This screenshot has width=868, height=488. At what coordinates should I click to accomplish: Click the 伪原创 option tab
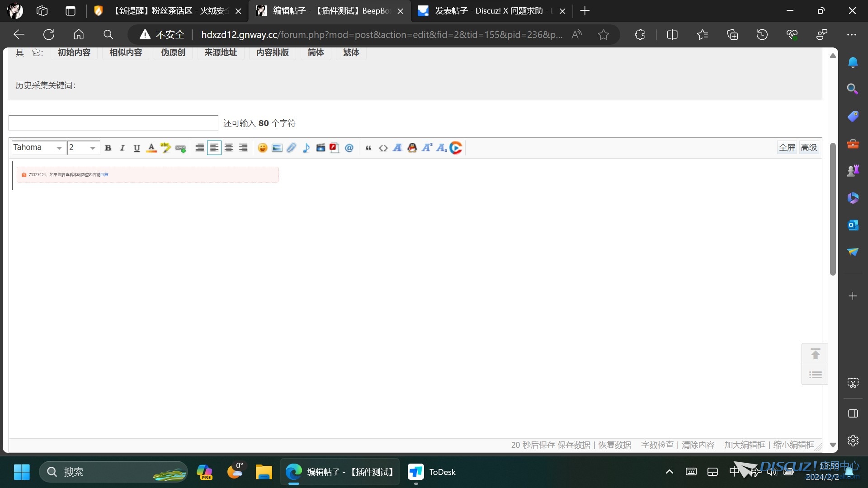(173, 52)
